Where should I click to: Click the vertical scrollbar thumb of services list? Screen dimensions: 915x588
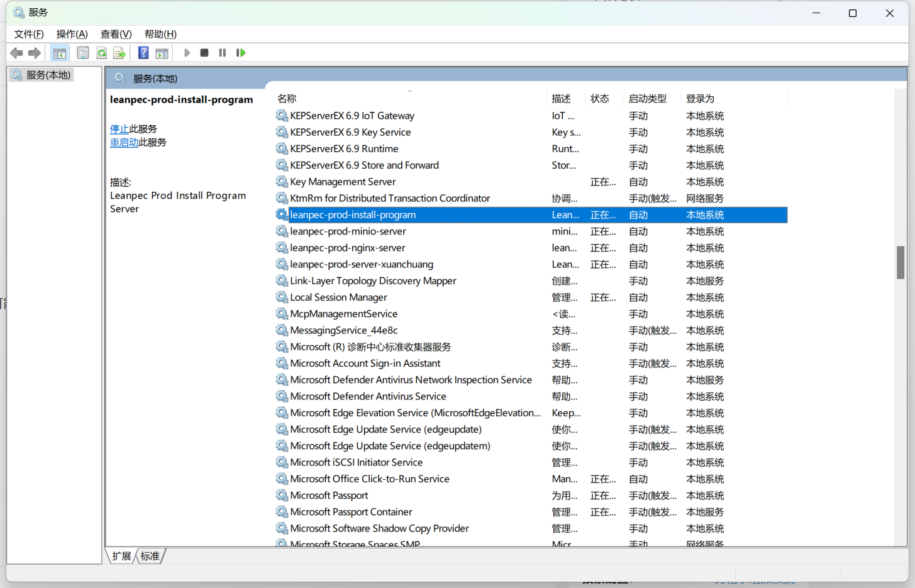coord(901,262)
